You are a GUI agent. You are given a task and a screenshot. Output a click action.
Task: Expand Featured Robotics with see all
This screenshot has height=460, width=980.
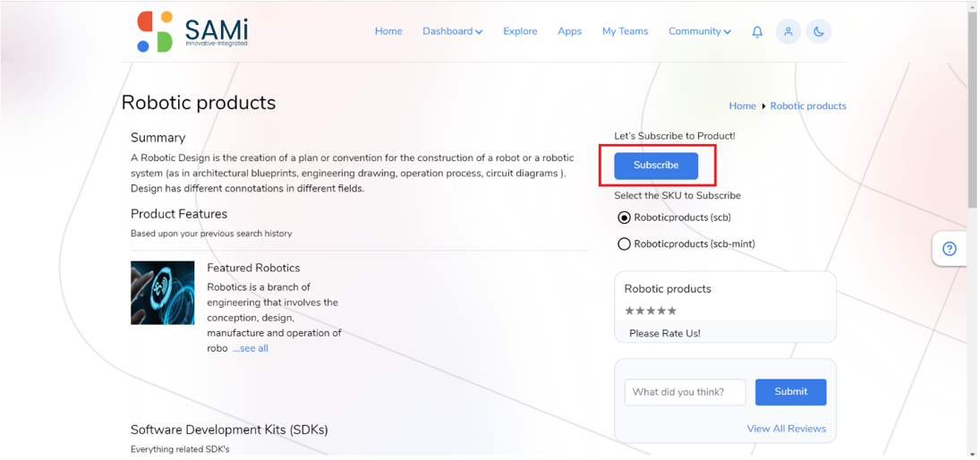(x=250, y=348)
